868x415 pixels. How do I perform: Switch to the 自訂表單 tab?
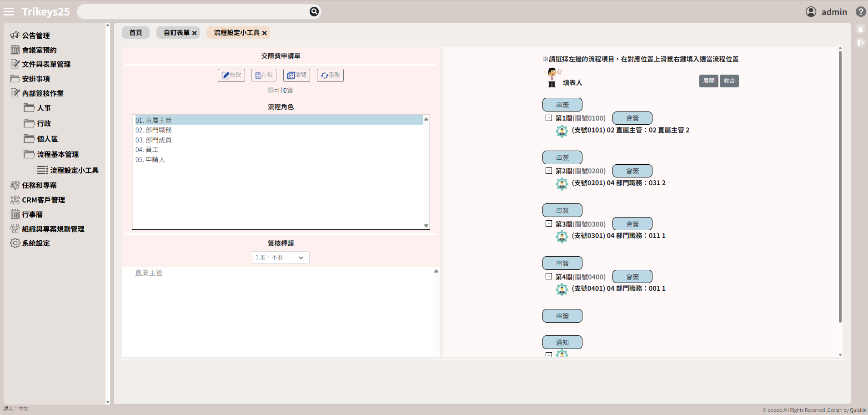click(176, 33)
